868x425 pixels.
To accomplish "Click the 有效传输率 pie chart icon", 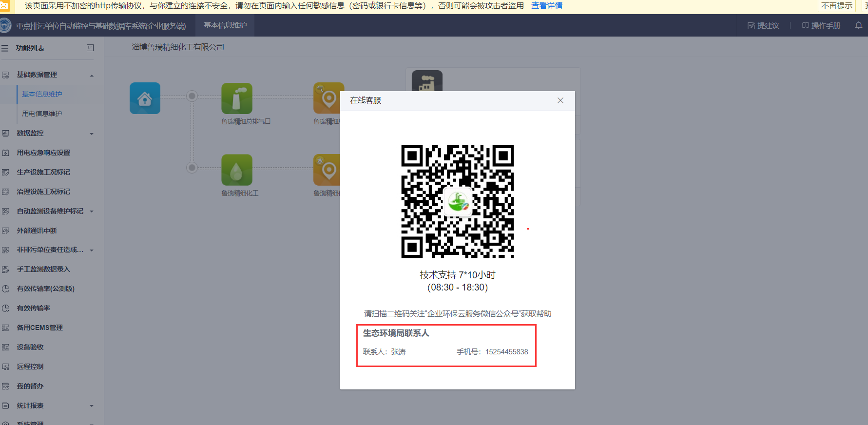I will click(6, 308).
